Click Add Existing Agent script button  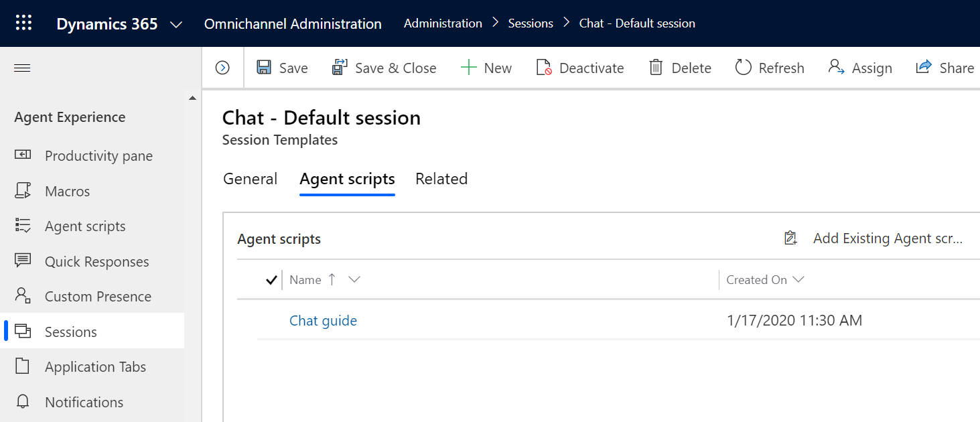pos(873,238)
